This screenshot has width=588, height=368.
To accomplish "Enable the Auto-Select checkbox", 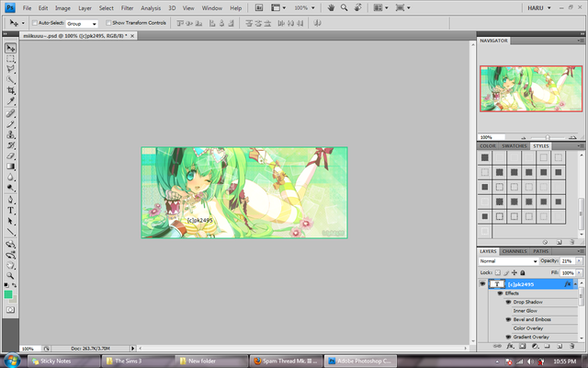I will 35,23.
